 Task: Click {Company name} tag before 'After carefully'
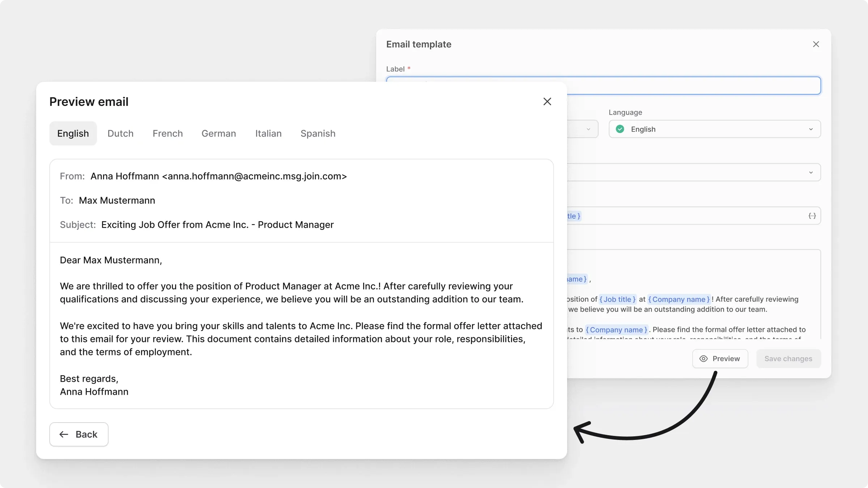click(x=679, y=299)
